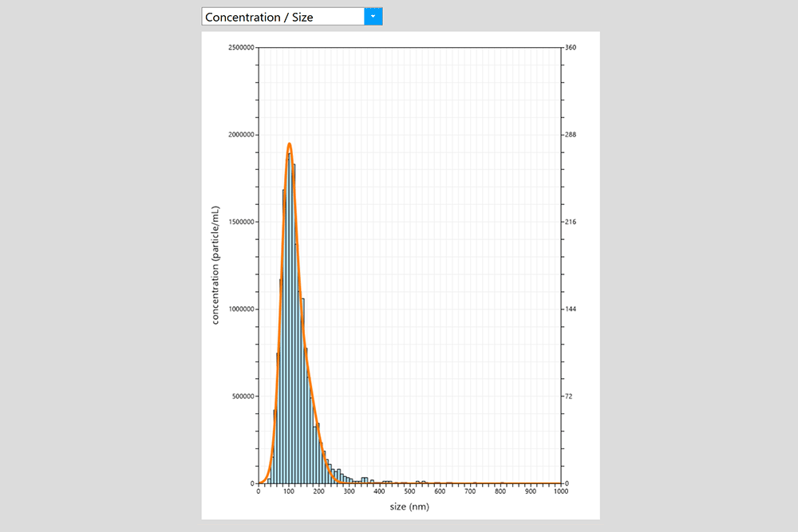Click the 216 label on right axis
Screen dimensions: 798x532
pos(571,222)
